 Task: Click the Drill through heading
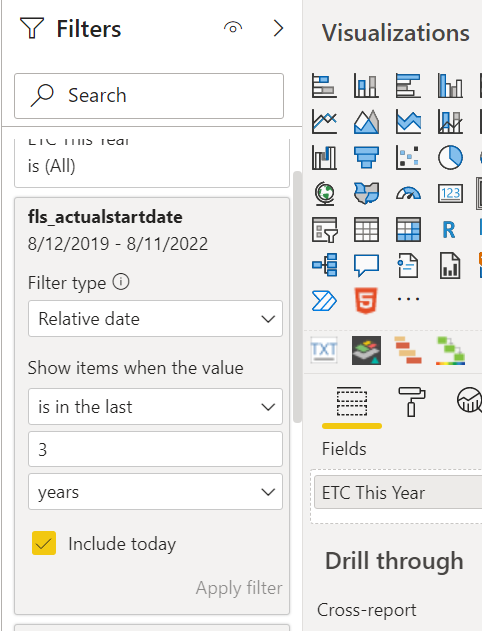coord(394,561)
